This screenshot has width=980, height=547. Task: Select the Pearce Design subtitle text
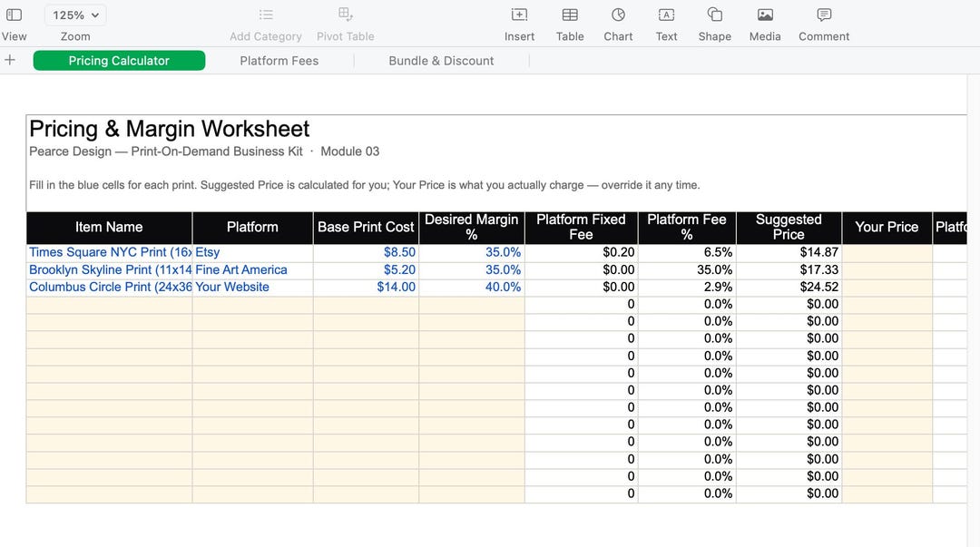click(x=204, y=151)
